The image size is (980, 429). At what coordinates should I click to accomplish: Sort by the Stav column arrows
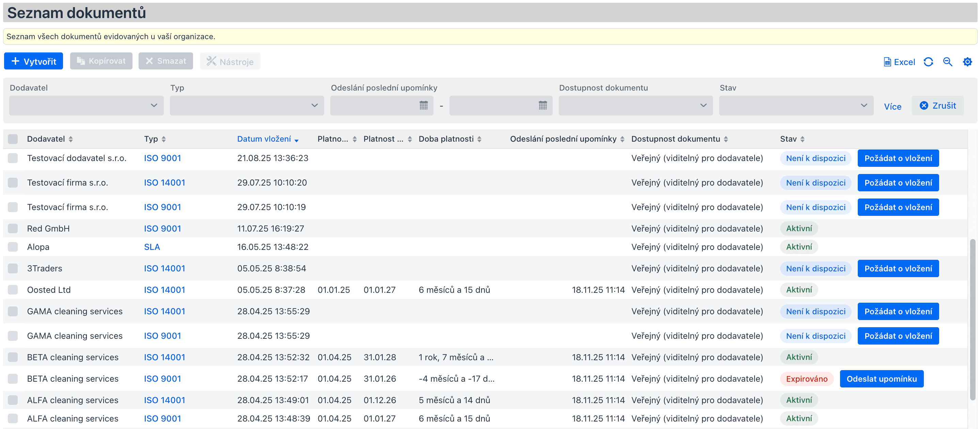802,139
